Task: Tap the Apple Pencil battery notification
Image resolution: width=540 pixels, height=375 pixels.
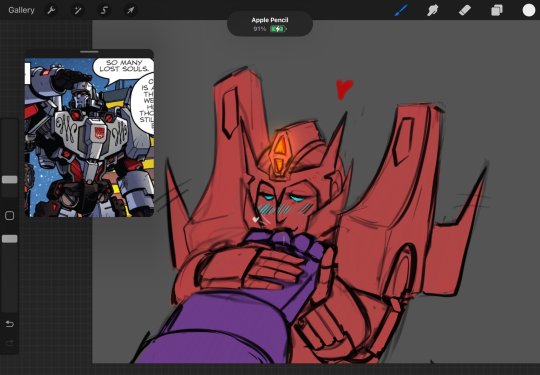Action: point(270,24)
